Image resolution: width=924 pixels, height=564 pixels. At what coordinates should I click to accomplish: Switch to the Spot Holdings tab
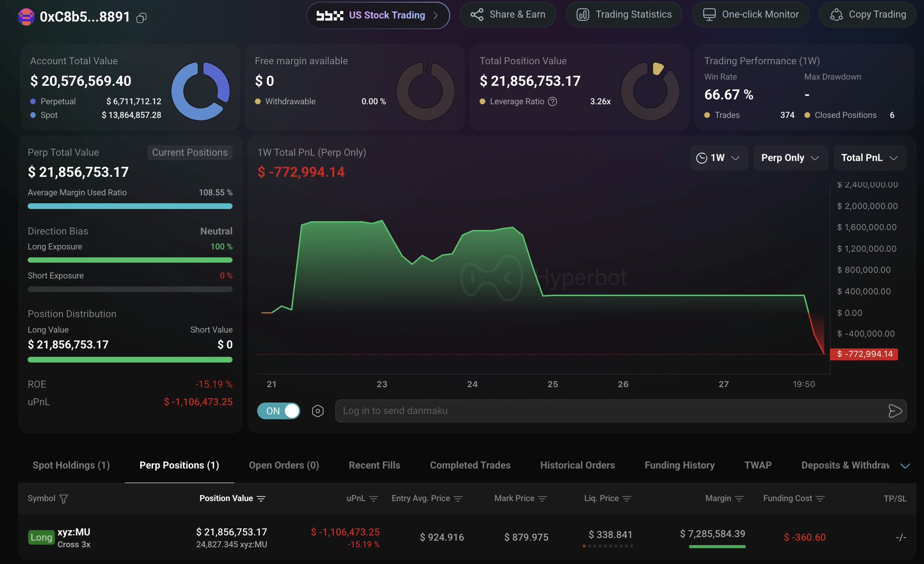point(71,465)
